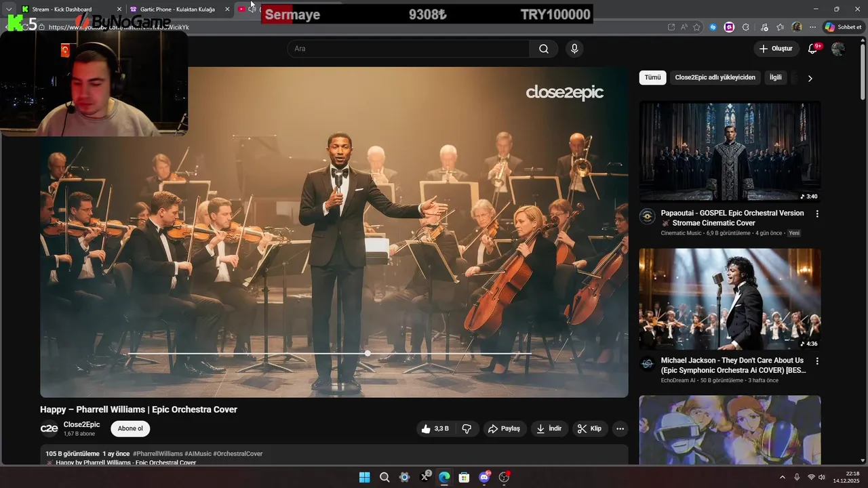Open the X app in taskbar
The image size is (868, 488).
click(425, 477)
